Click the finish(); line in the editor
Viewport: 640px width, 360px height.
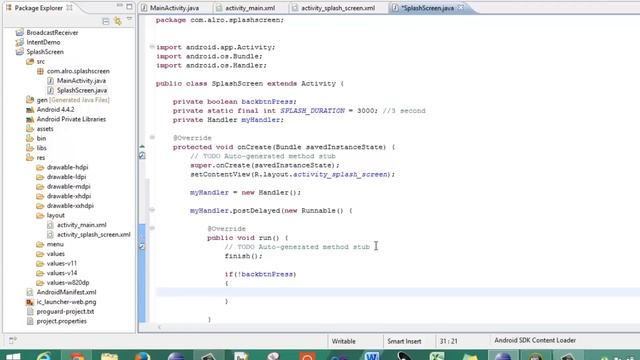pyautogui.click(x=243, y=256)
